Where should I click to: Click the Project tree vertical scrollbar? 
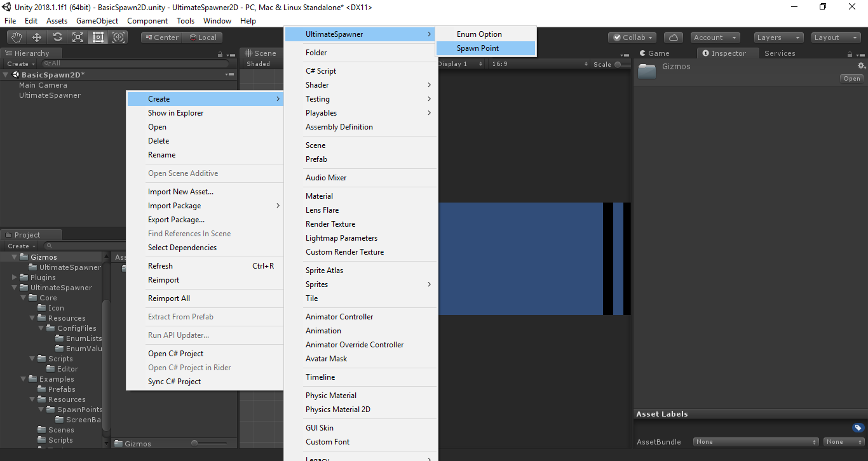[x=106, y=365]
